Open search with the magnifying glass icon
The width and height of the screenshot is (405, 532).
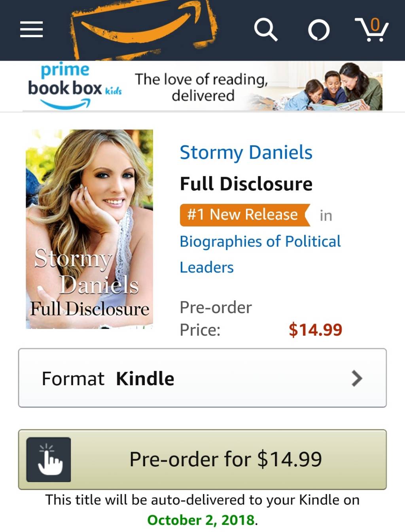click(x=265, y=29)
